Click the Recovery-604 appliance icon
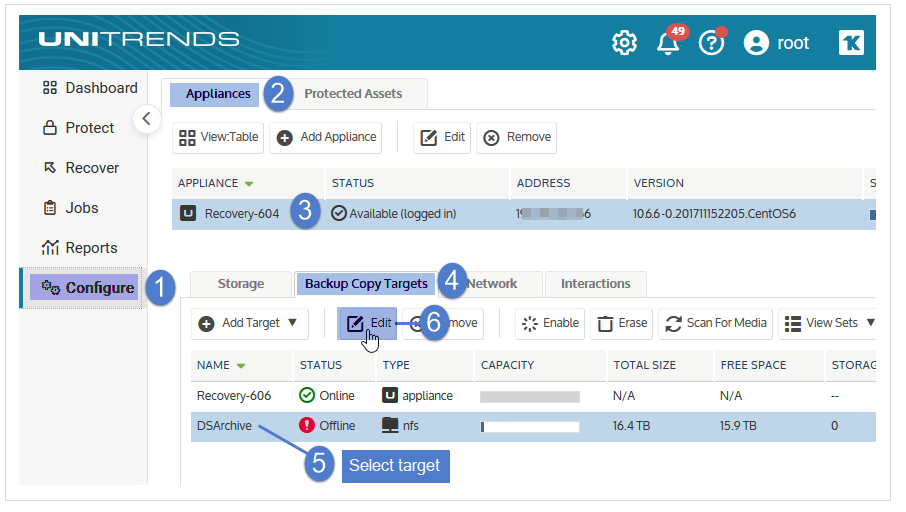 tap(188, 214)
